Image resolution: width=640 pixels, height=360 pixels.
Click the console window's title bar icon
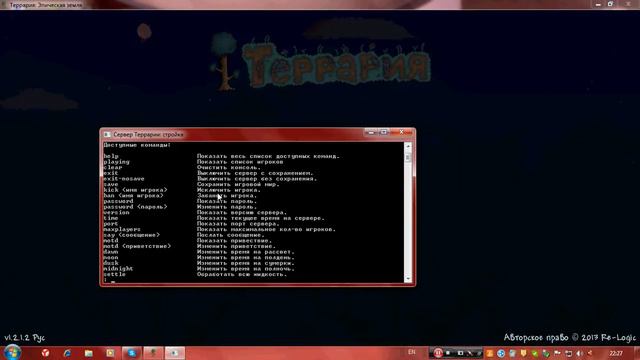point(107,134)
